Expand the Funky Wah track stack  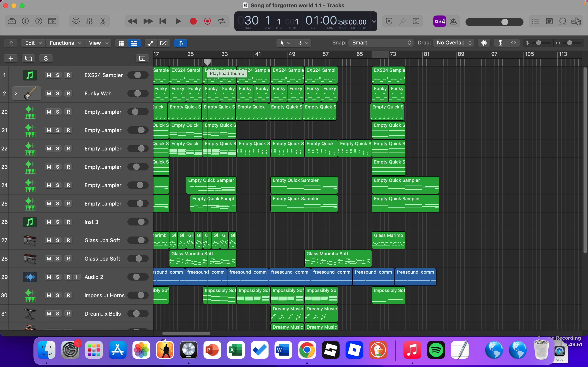click(x=16, y=93)
